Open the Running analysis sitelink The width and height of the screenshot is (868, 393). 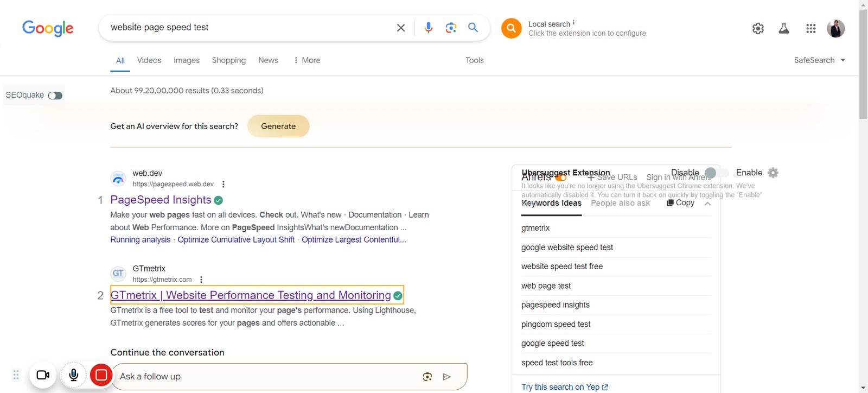141,240
